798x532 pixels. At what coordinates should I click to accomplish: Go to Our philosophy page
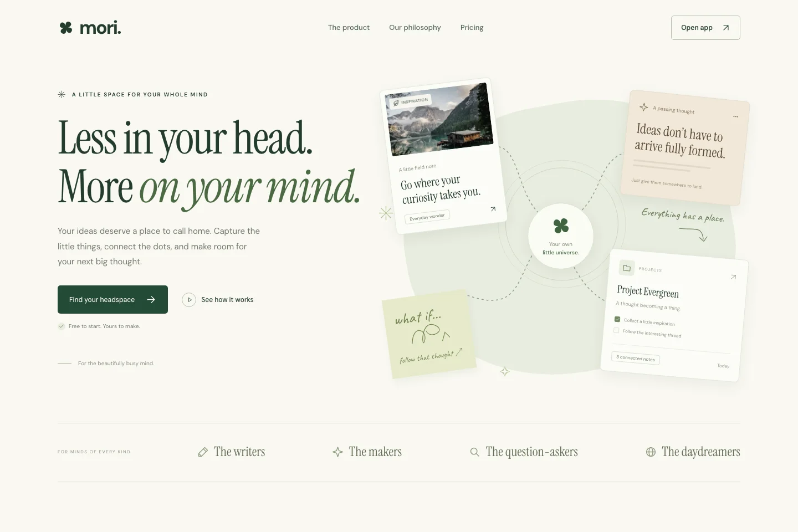(415, 28)
